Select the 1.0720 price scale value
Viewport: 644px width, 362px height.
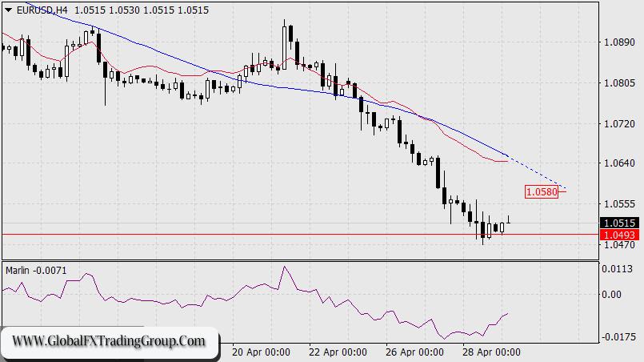pyautogui.click(x=619, y=123)
